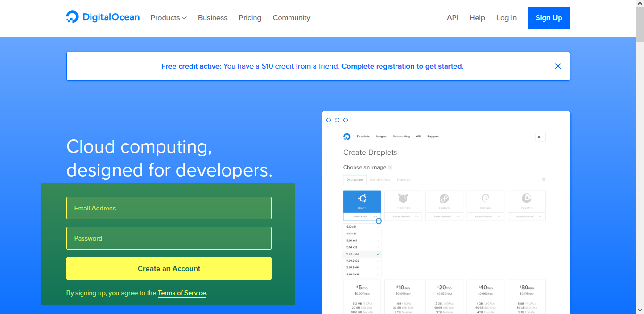Choose checked 14.04.3 x64 list entry
The width and height of the screenshot is (644, 314).
pyautogui.click(x=362, y=254)
